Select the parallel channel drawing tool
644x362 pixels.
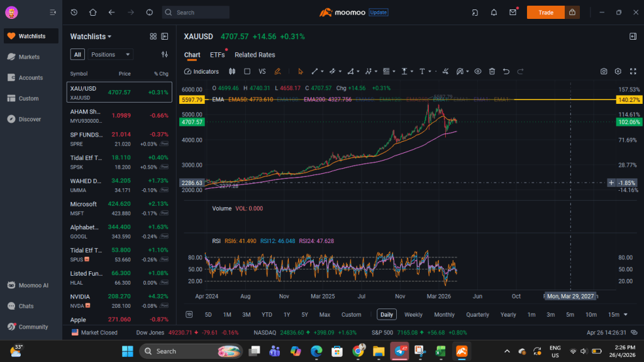pyautogui.click(x=332, y=72)
